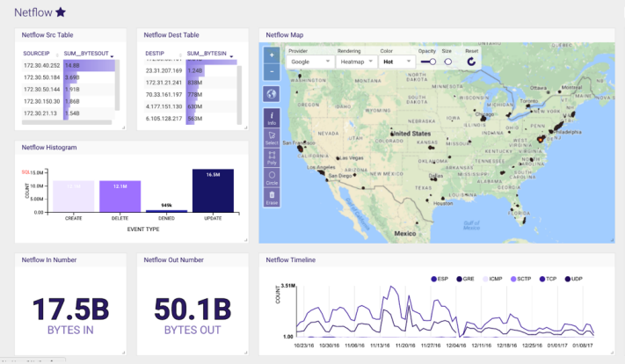The width and height of the screenshot is (625, 364).
Task: Reset the map view settings
Action: (x=472, y=62)
